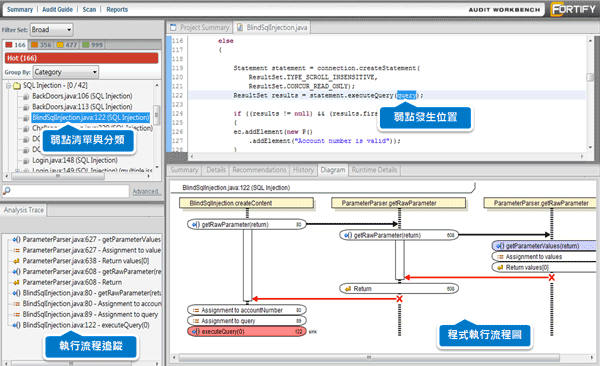The width and height of the screenshot is (600, 366).
Task: Click return icon beside ParameterParser.java:638 trace row
Action: 16,261
